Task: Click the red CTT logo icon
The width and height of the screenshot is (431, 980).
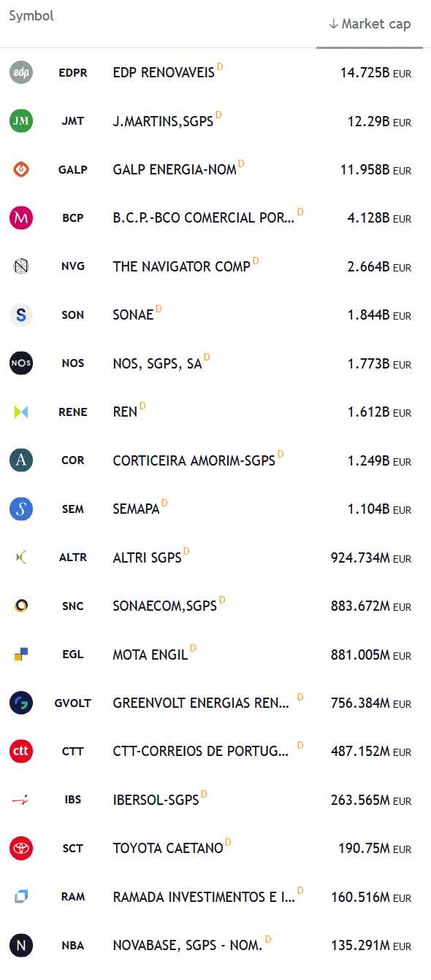Action: coord(20,751)
